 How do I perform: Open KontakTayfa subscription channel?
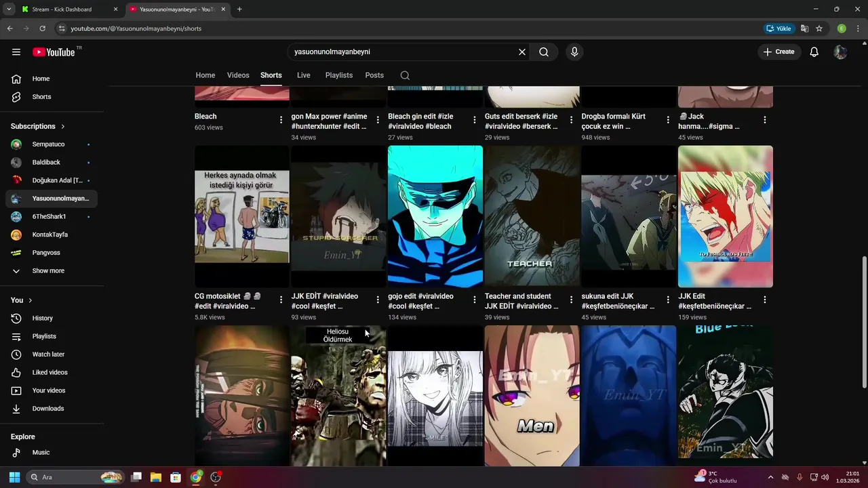[52, 235]
